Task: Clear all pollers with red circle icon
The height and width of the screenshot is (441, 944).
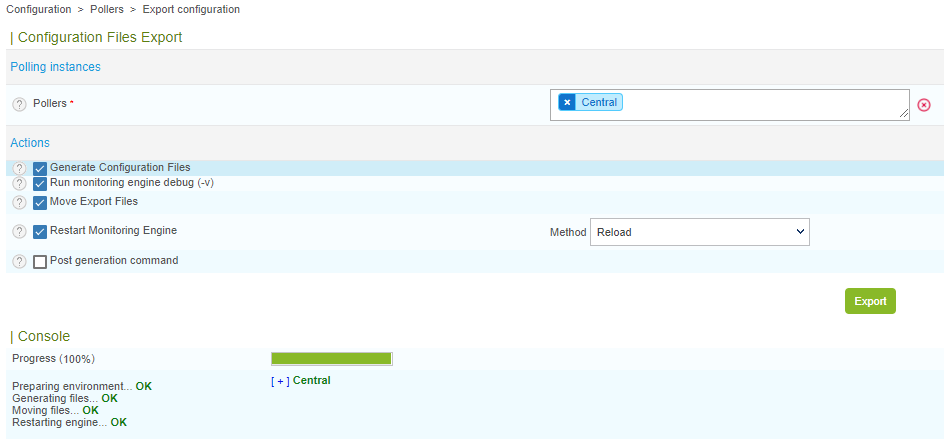Action: click(x=924, y=105)
